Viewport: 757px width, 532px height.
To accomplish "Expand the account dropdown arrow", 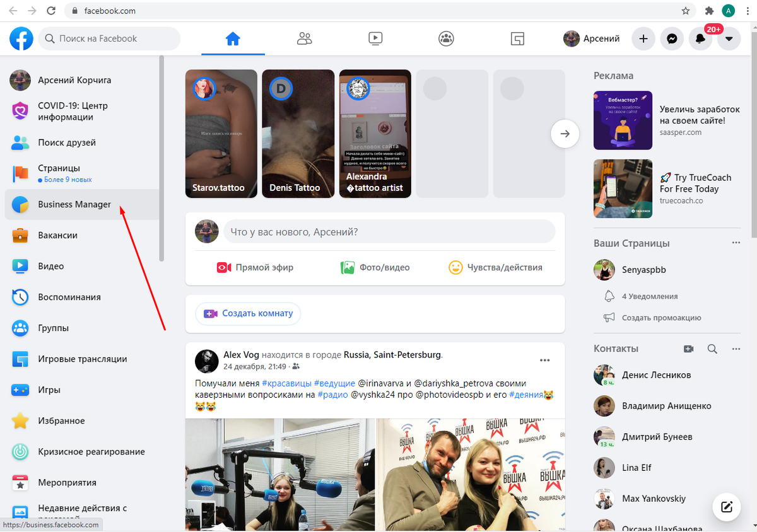I will coord(729,38).
